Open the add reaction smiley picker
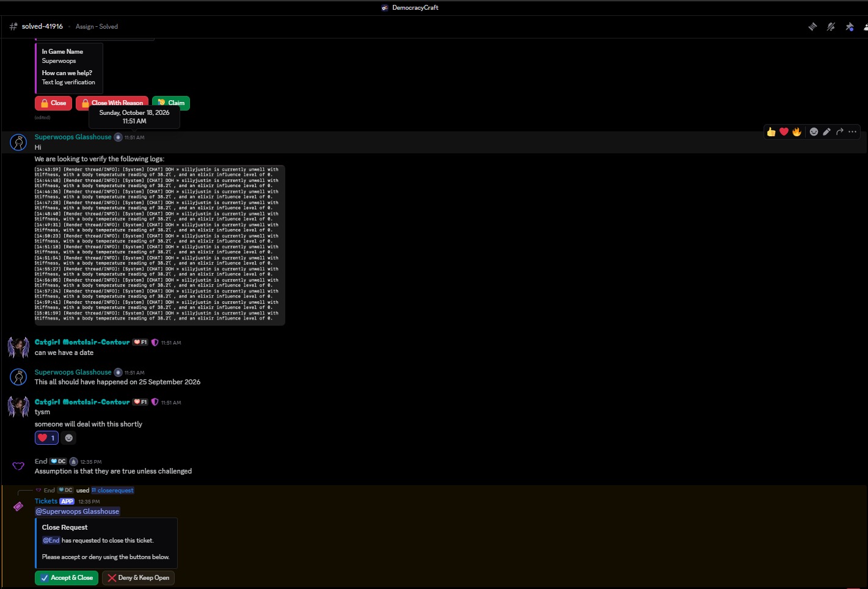Viewport: 868px width, 589px height. [x=814, y=131]
